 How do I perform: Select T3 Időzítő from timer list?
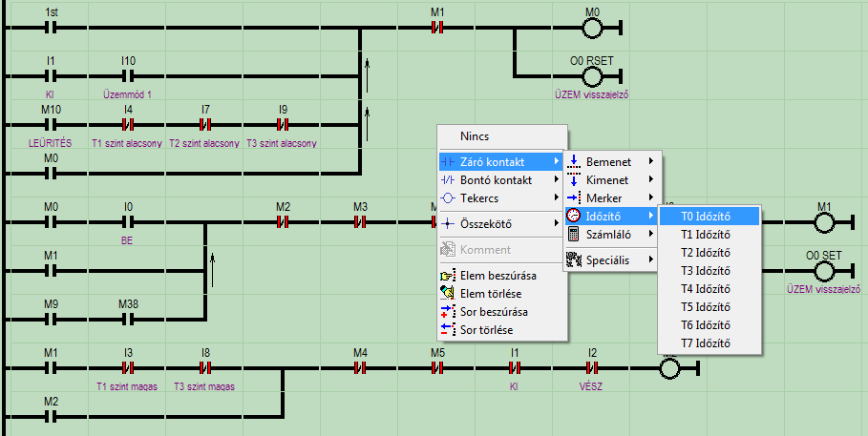pyautogui.click(x=705, y=271)
